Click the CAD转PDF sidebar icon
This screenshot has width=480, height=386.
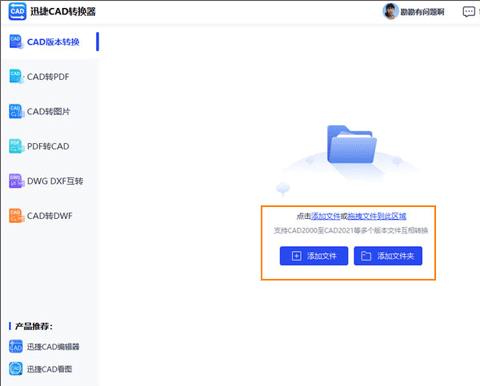click(16, 76)
